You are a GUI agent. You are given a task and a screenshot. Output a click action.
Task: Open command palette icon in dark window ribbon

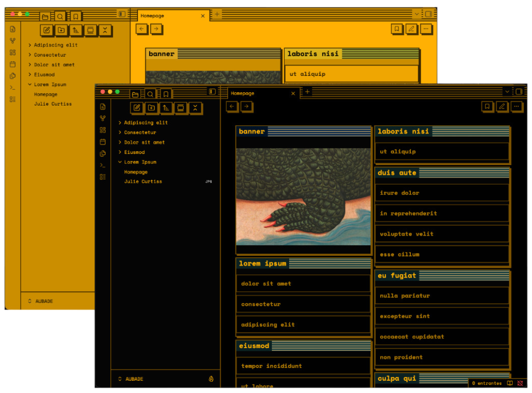103,165
